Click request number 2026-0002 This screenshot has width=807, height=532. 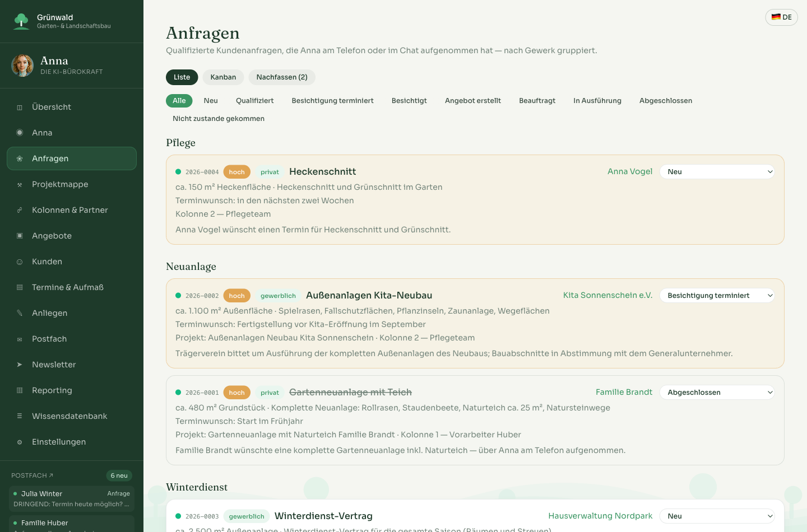click(202, 296)
